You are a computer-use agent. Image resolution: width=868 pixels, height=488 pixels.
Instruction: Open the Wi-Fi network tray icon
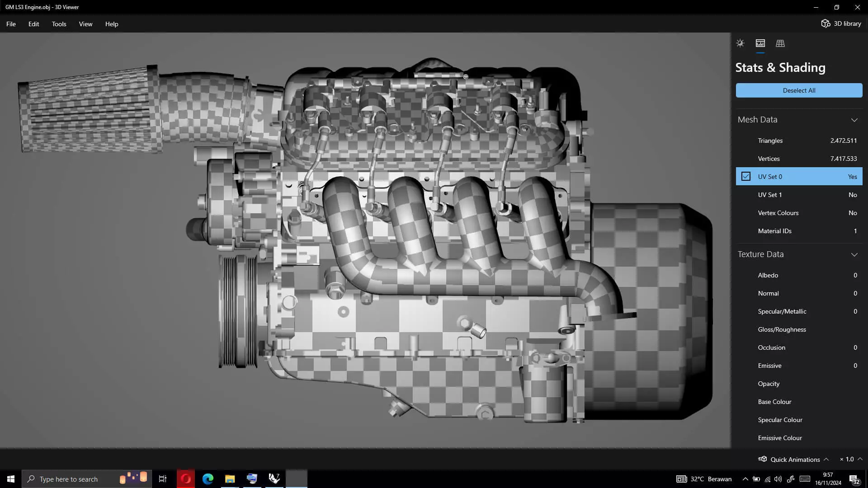(768, 479)
